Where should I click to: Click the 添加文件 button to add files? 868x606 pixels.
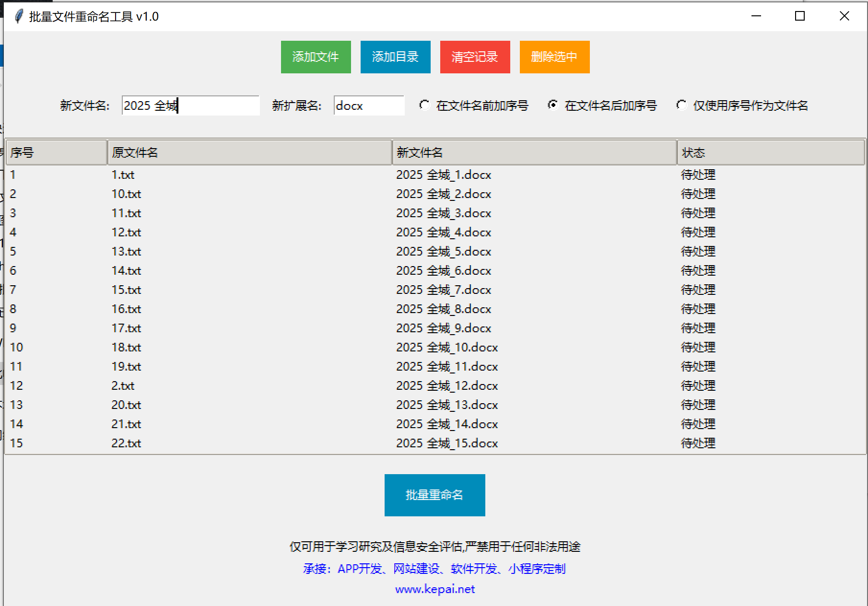(x=316, y=57)
